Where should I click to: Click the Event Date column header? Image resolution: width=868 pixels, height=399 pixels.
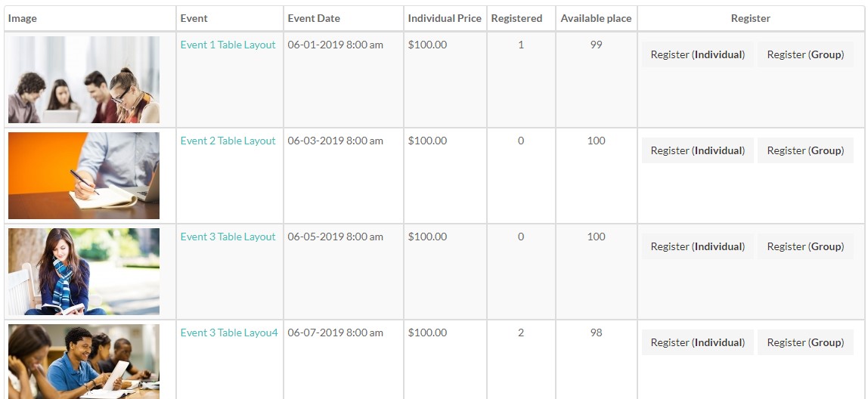[x=314, y=18]
